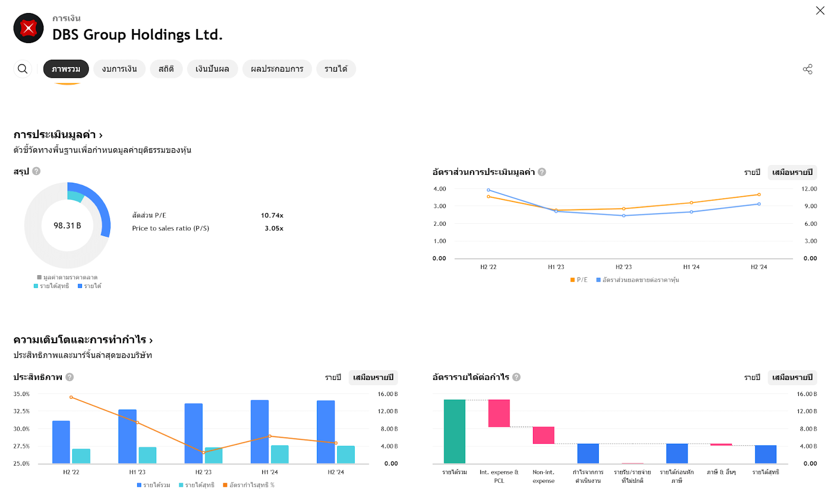Click the DBS Group Holdings Ltd. title
831x504 pixels.
click(x=138, y=35)
